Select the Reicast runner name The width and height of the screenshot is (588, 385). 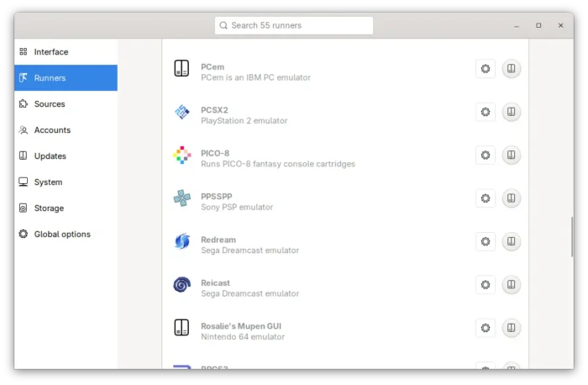click(215, 282)
